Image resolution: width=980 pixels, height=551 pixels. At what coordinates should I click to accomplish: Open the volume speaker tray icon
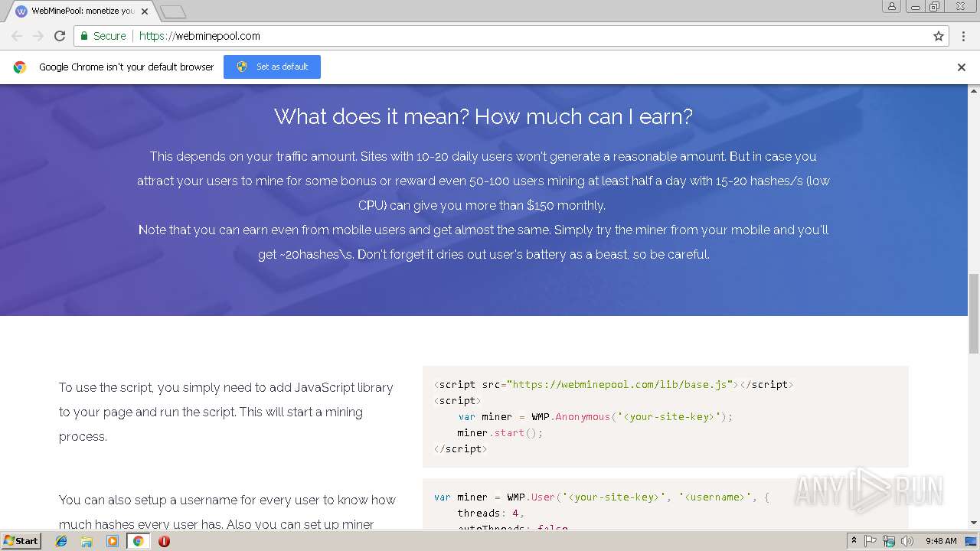point(907,541)
